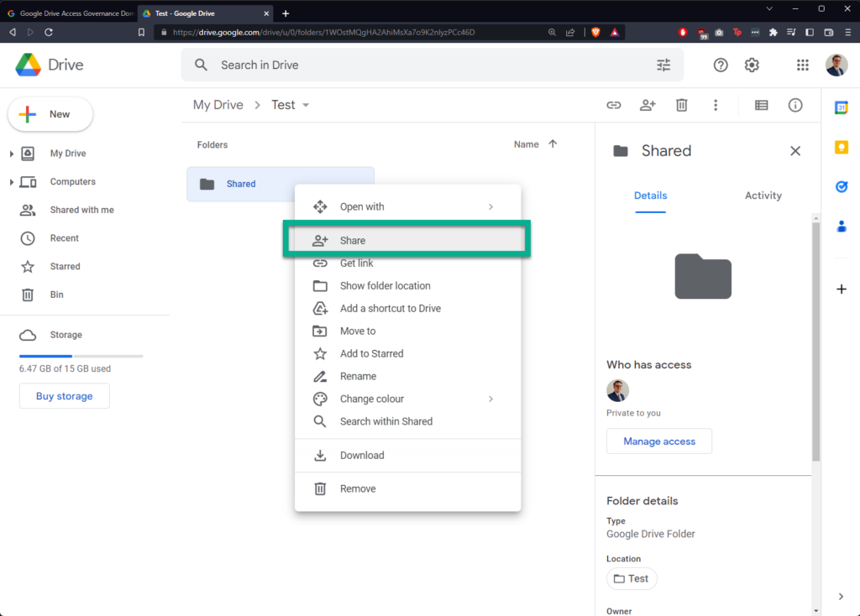Click the trash toolbar icon
Image resolution: width=860 pixels, height=616 pixels.
pyautogui.click(x=681, y=105)
